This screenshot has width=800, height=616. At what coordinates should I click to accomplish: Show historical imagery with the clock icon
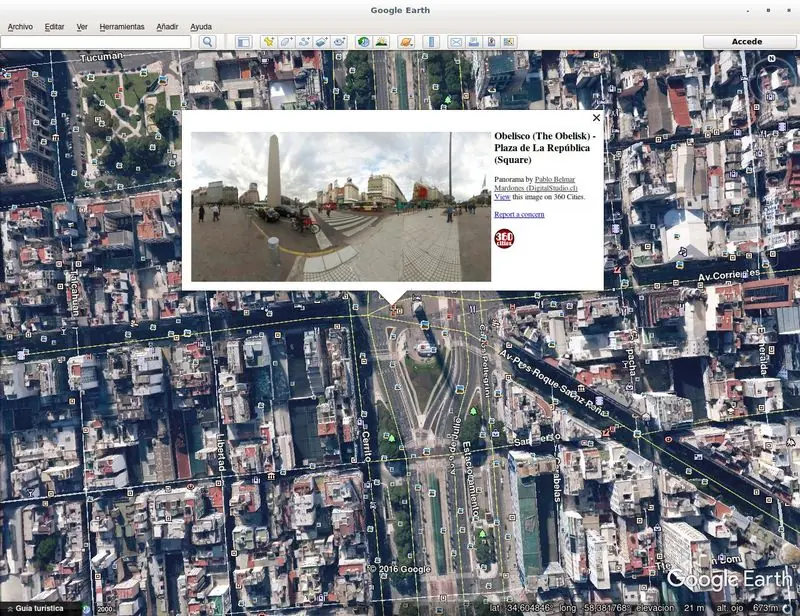tap(363, 42)
